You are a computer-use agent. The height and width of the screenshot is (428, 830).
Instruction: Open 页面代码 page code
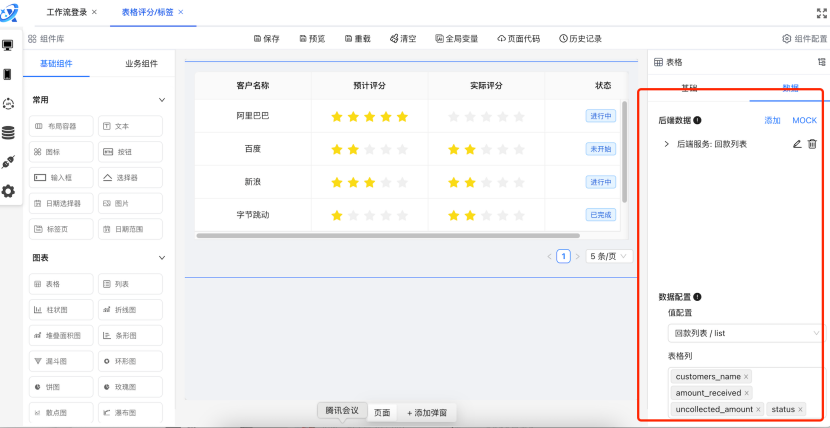(x=519, y=39)
